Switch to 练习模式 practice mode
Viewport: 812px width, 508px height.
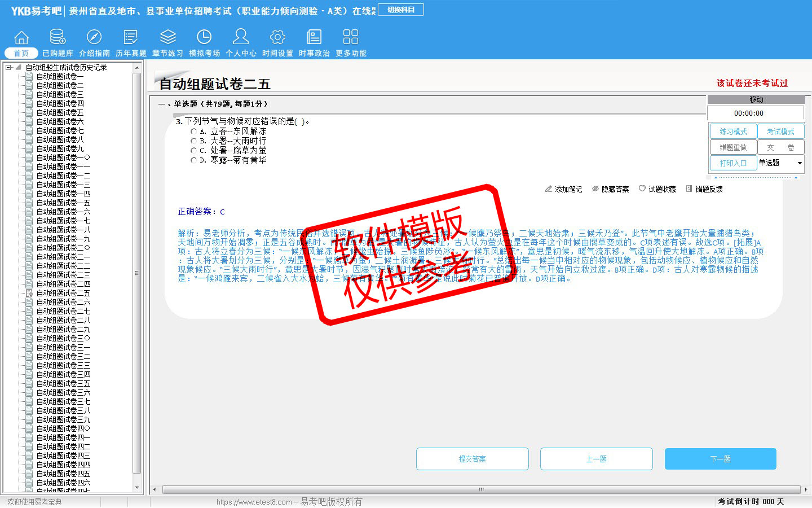732,132
